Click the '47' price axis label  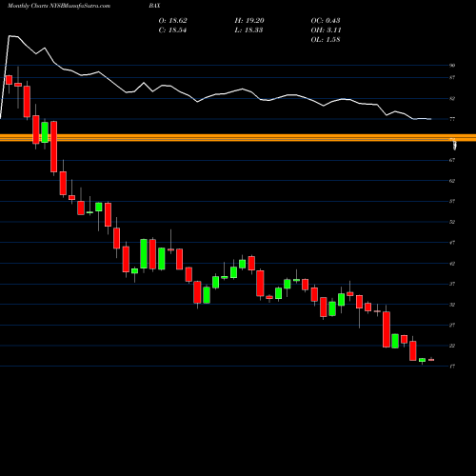pos(452,243)
